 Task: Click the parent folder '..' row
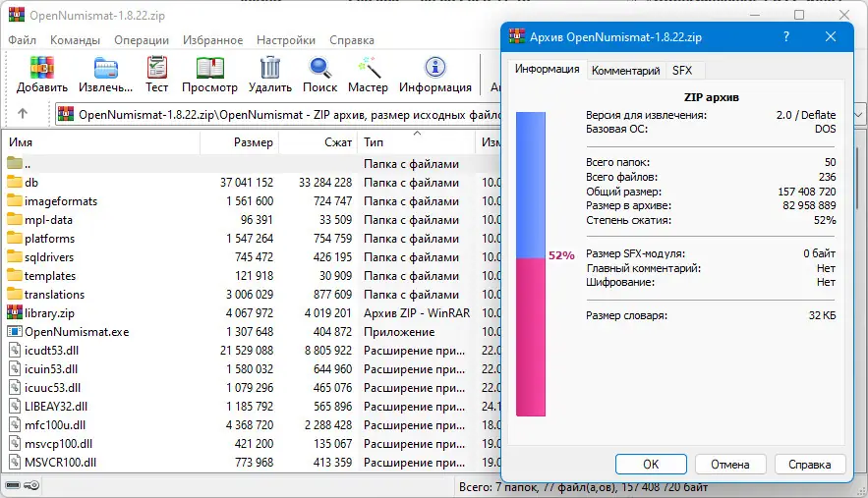(x=252, y=164)
